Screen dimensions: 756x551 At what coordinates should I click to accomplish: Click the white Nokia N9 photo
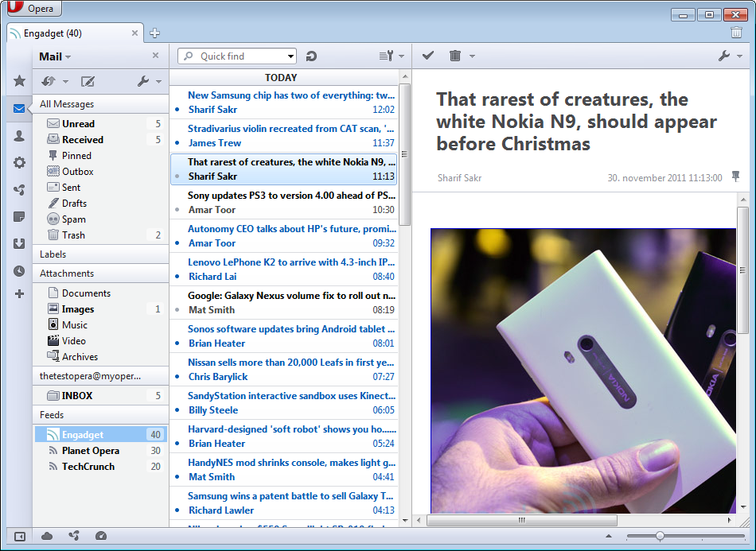click(x=583, y=371)
